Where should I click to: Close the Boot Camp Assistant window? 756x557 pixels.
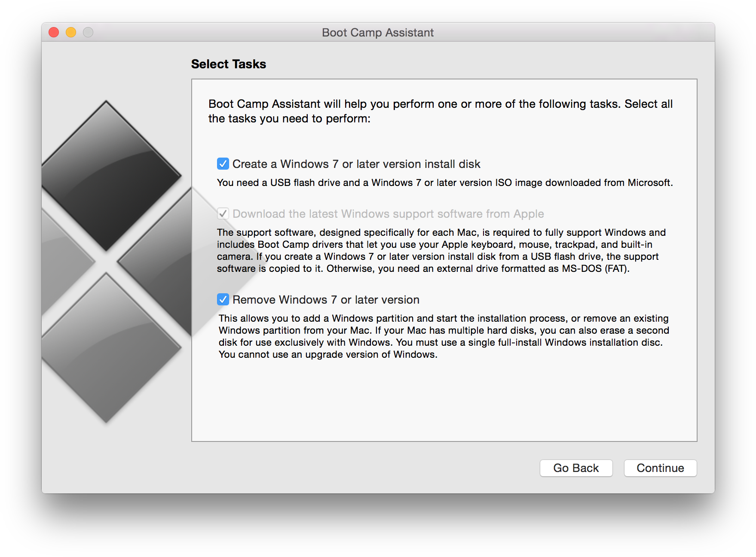click(x=54, y=32)
